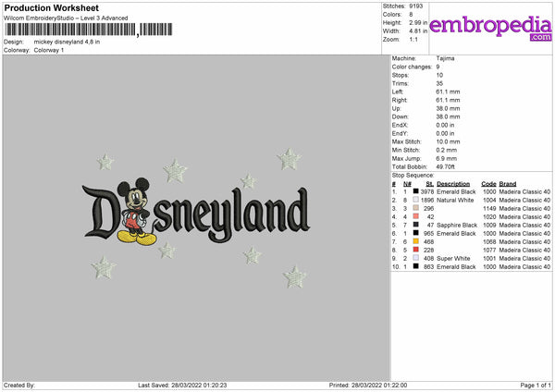This screenshot has width=555, height=392.
Task: Click the 'Code' column header
Action: tap(488, 184)
